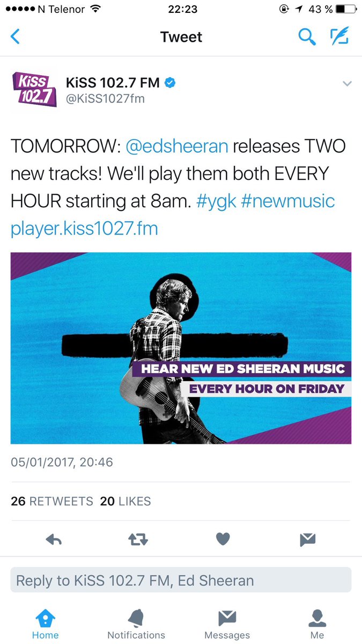362x644 pixels.
Task: Expand tweet options chevron dropdown
Action: (347, 84)
